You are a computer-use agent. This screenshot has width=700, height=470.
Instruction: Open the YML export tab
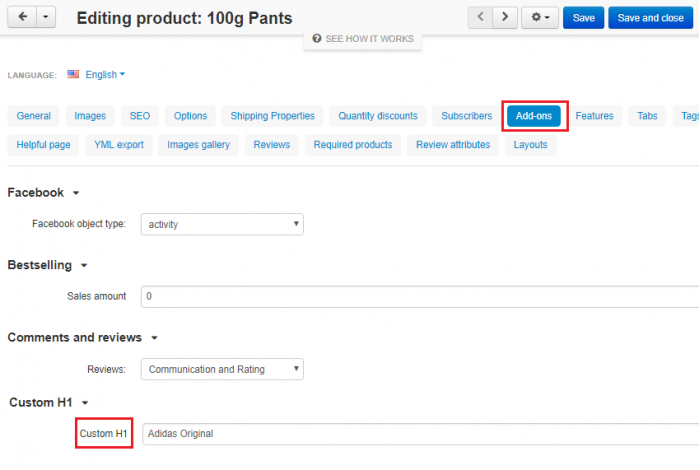pyautogui.click(x=119, y=145)
